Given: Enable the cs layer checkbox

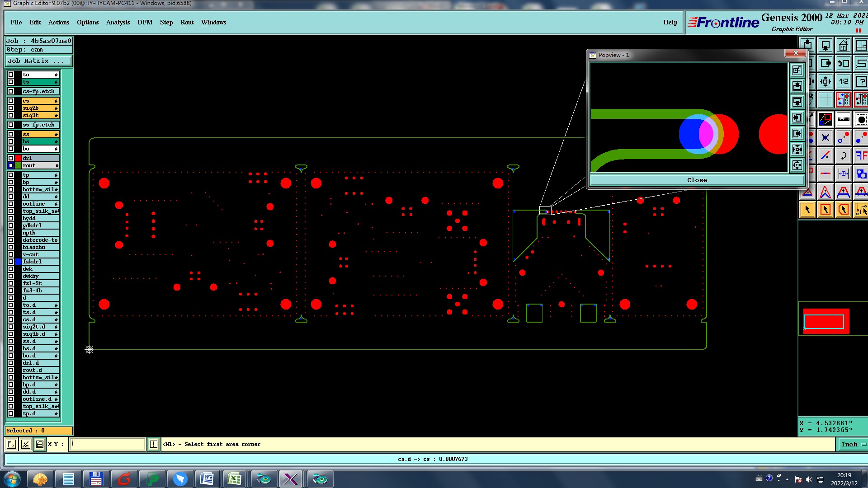Looking at the screenshot, I should point(11,101).
